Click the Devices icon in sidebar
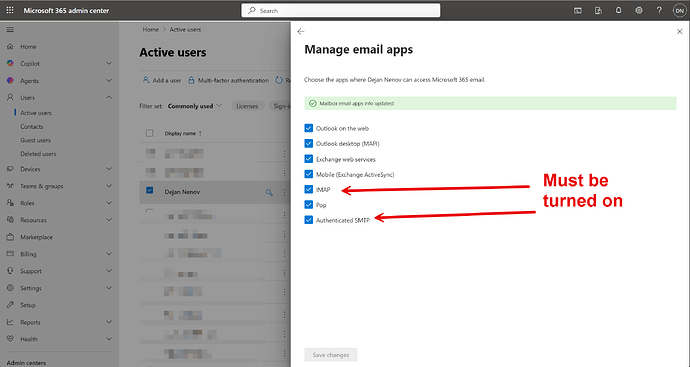 coord(10,169)
